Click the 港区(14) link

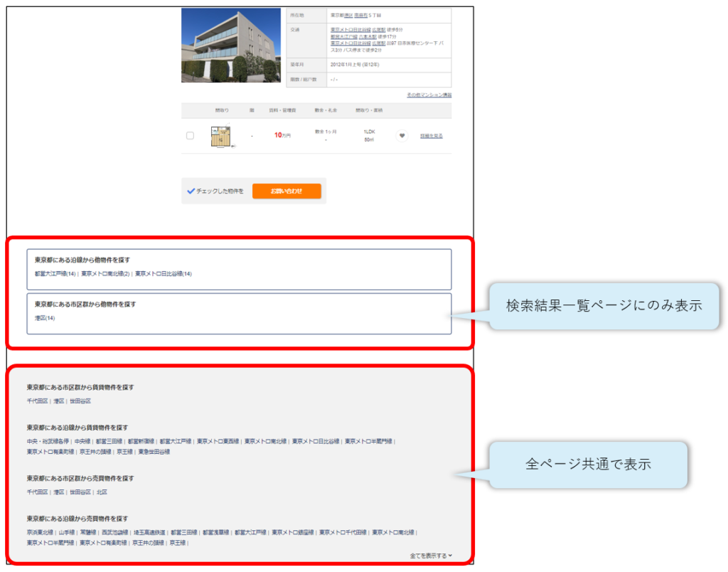(x=45, y=318)
